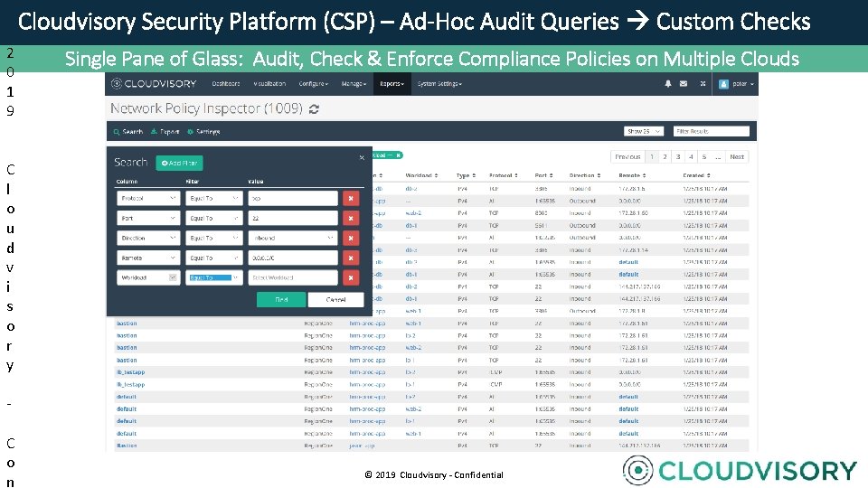
Task: Open the web-2 workload link with port 8080
Action: (413, 213)
